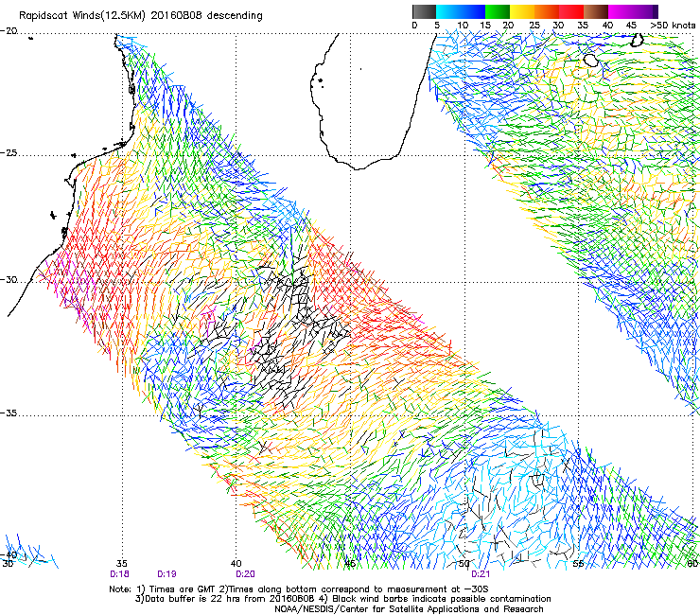This screenshot has width=700, height=615.
Task: Click the longitude '40' axis label at bottom
Action: [236, 564]
